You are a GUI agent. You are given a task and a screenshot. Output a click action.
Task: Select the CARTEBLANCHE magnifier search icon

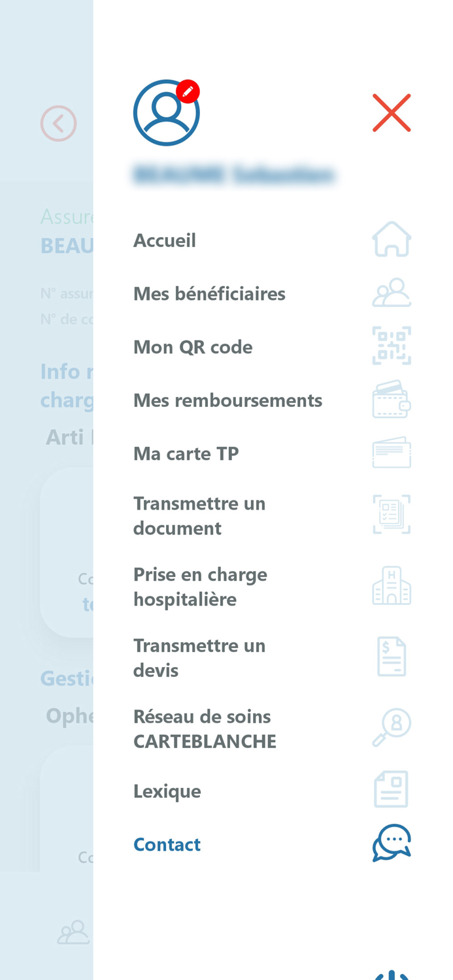(x=392, y=727)
